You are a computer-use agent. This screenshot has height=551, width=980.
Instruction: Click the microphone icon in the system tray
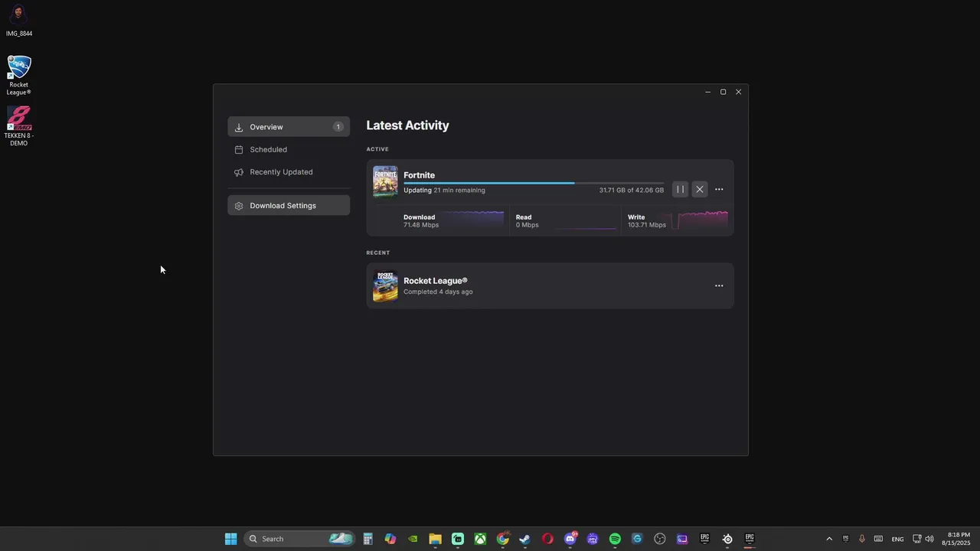click(x=862, y=539)
